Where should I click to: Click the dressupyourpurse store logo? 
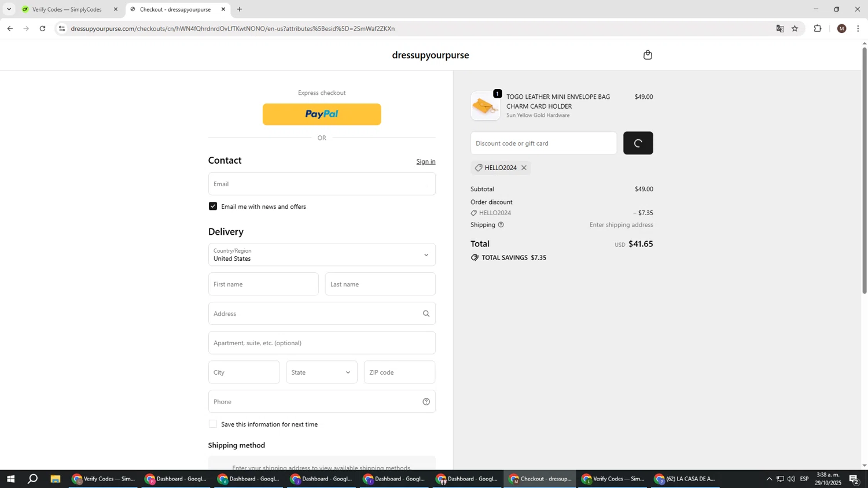point(431,56)
